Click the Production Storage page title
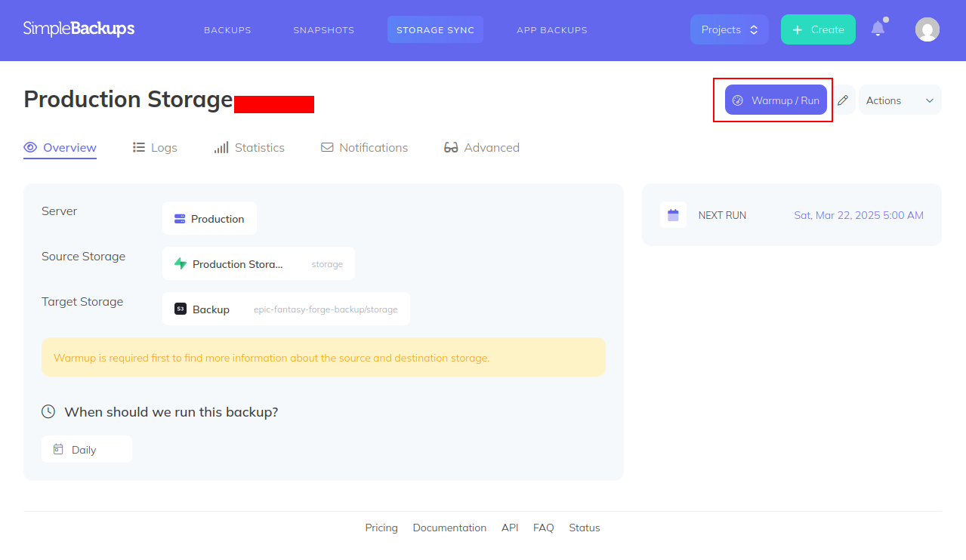Screen dimensions: 966x560 coord(128,100)
